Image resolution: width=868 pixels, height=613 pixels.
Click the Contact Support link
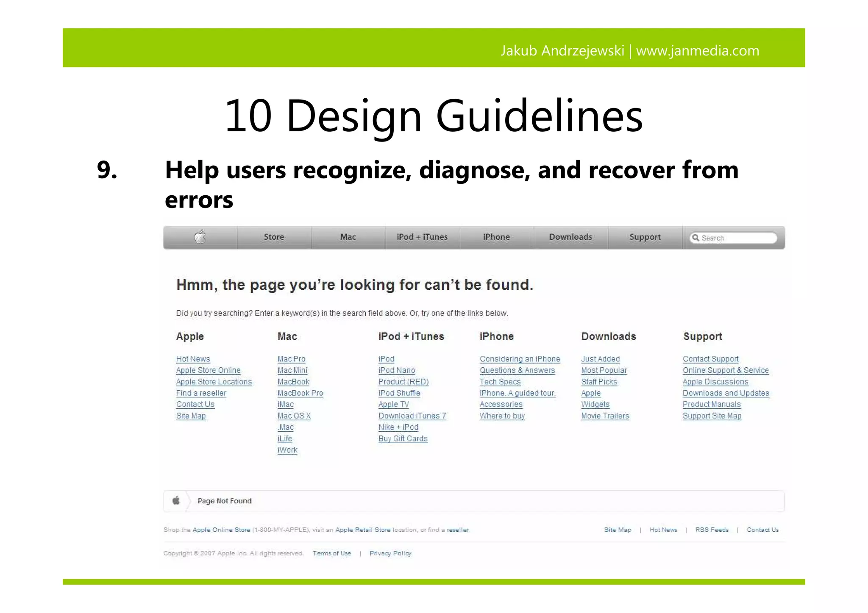point(710,359)
